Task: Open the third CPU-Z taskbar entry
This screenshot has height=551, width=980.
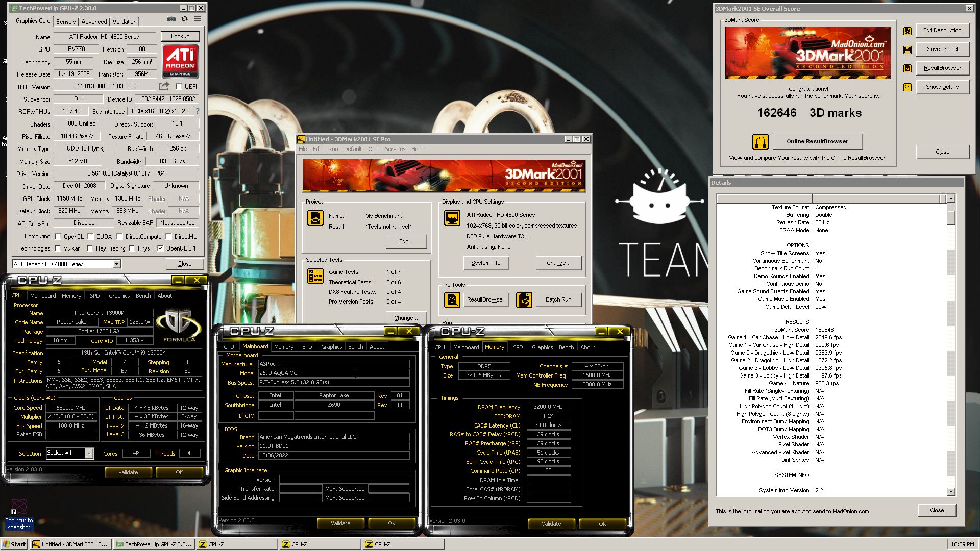Action: (403, 544)
